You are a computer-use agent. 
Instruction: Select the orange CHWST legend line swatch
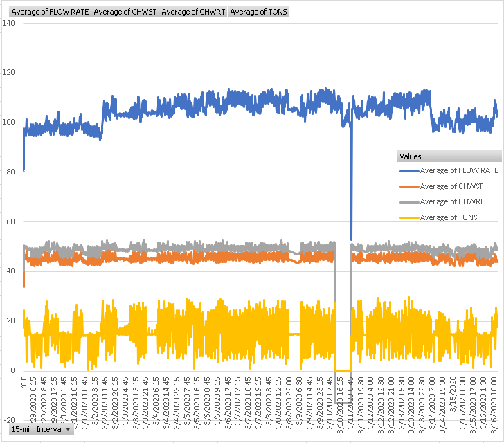[410, 186]
